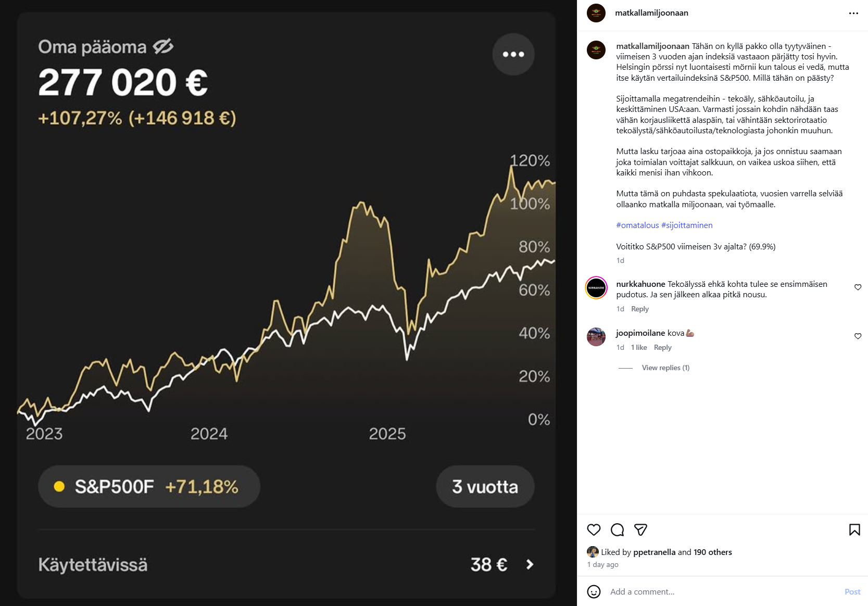Screen dimensions: 868x606
Task: Like the post with the heart icon
Action: pyautogui.click(x=594, y=529)
